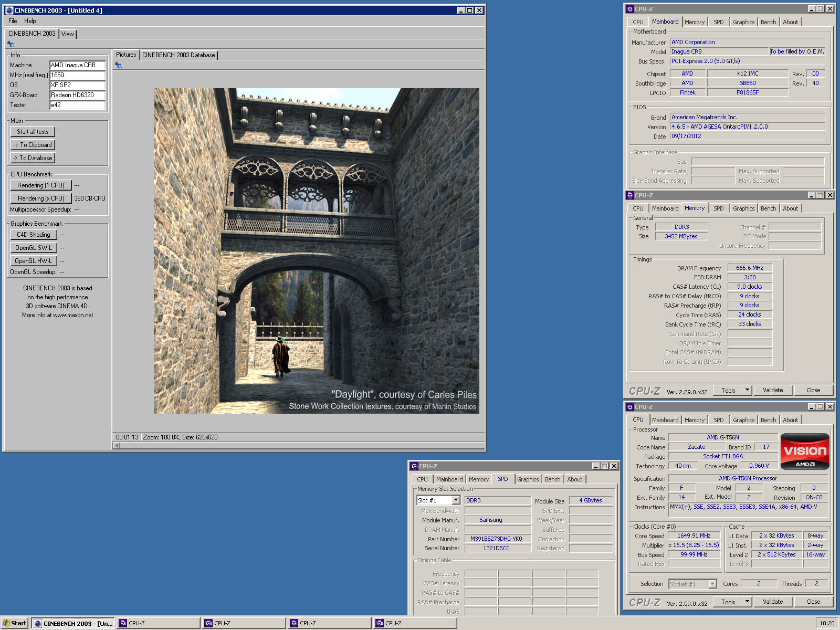Select the CINEBENCH 2003 main tab
Screen dimensions: 840x630
pyautogui.click(x=31, y=34)
